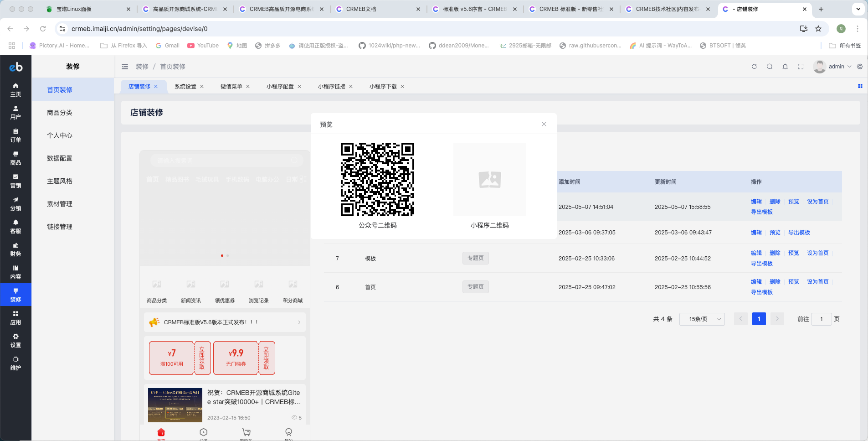Click the 小程序二维码 placeholder image
The width and height of the screenshot is (868, 441).
click(x=490, y=180)
